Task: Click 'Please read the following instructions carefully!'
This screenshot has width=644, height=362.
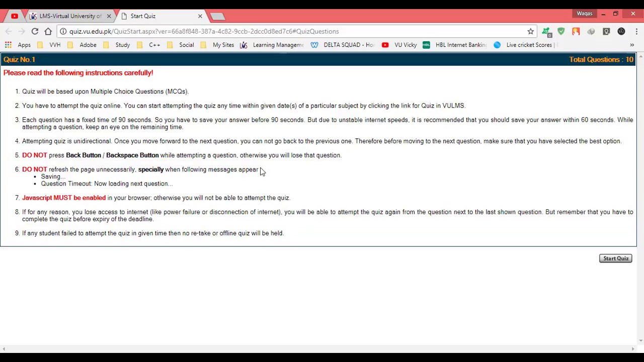Action: coord(78,73)
